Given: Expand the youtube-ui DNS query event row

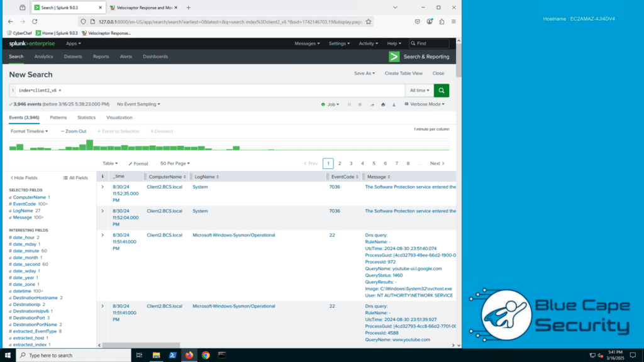Looking at the screenshot, I should [103, 234].
